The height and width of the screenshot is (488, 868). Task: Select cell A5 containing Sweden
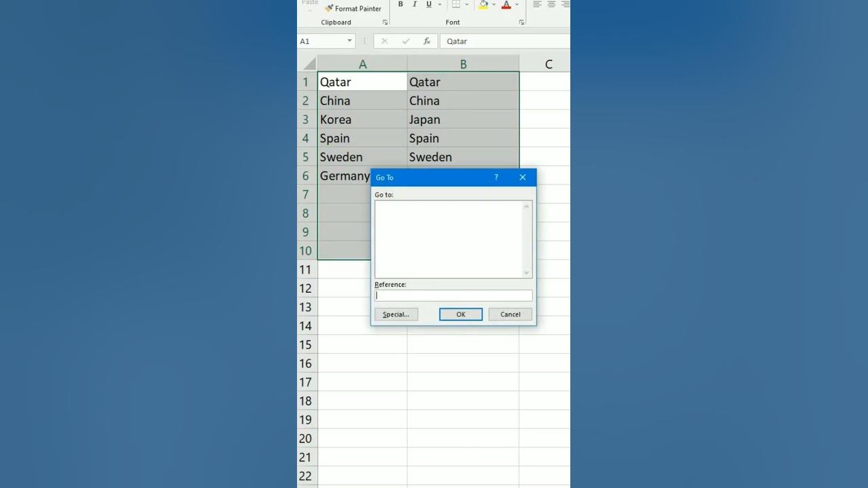click(x=363, y=157)
